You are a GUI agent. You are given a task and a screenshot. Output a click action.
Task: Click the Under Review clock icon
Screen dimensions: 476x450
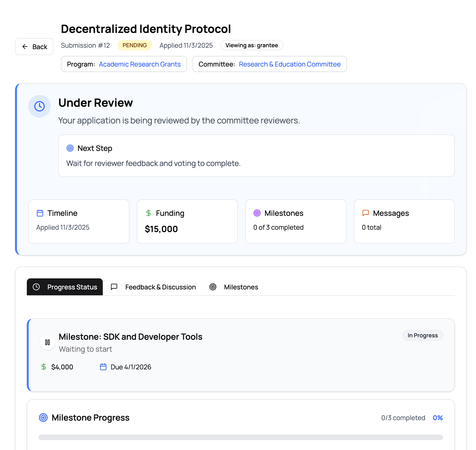(x=39, y=106)
